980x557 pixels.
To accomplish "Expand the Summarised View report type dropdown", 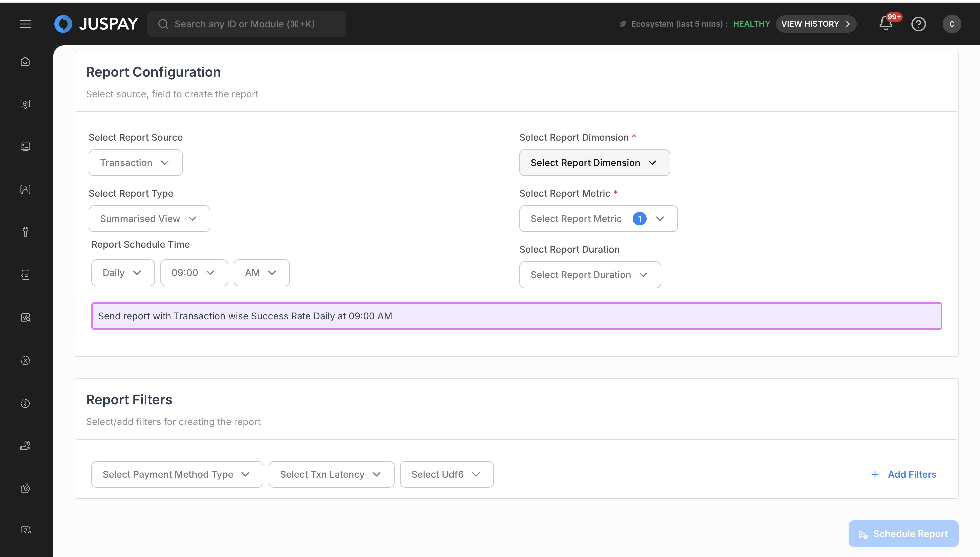I will (x=149, y=219).
